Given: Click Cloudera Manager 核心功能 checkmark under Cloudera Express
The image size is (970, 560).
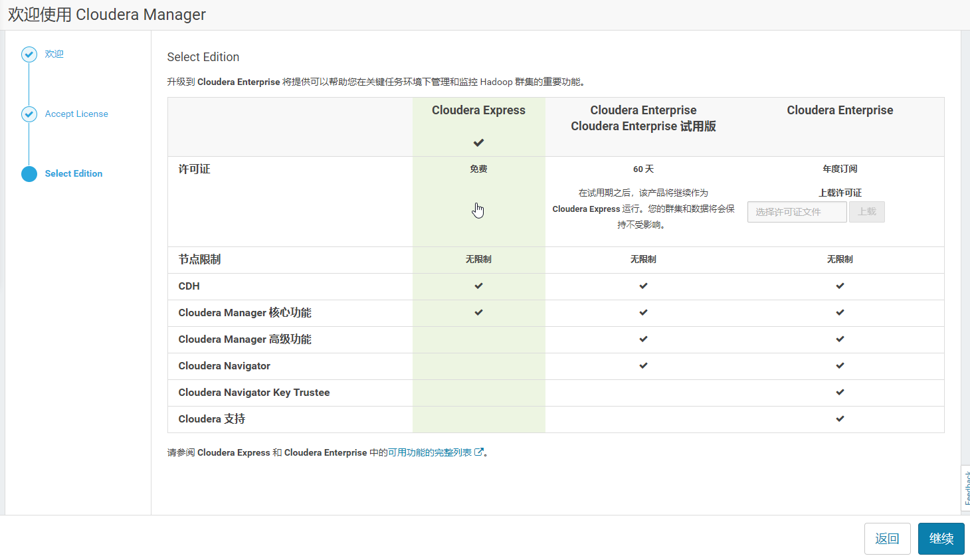Looking at the screenshot, I should pos(478,312).
